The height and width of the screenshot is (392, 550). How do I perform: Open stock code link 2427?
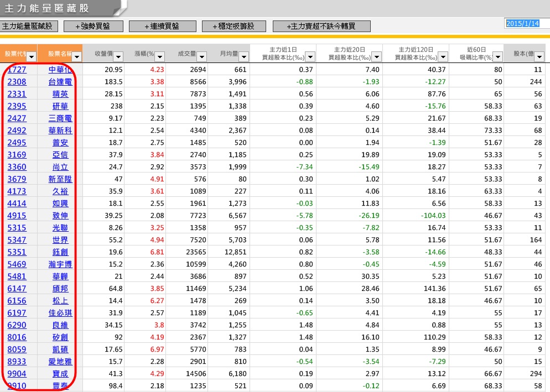[17, 118]
